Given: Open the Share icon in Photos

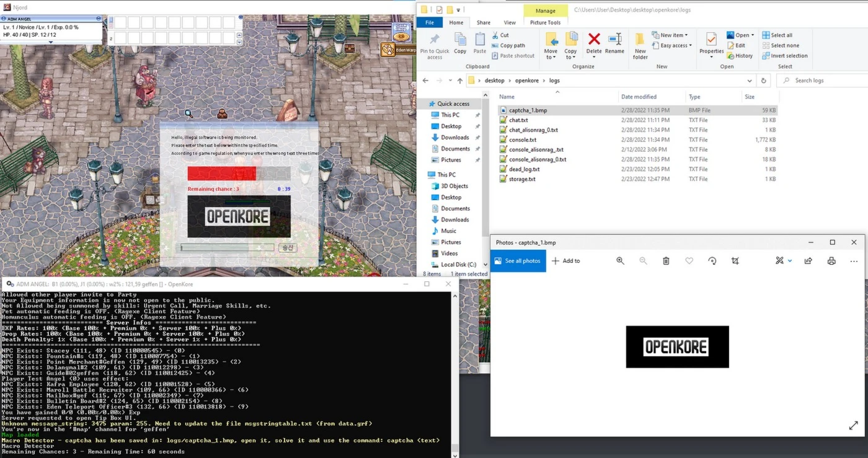Looking at the screenshot, I should pos(808,261).
